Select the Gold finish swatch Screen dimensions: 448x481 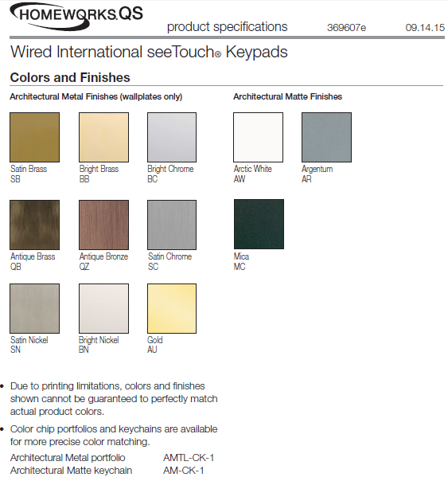172,308
